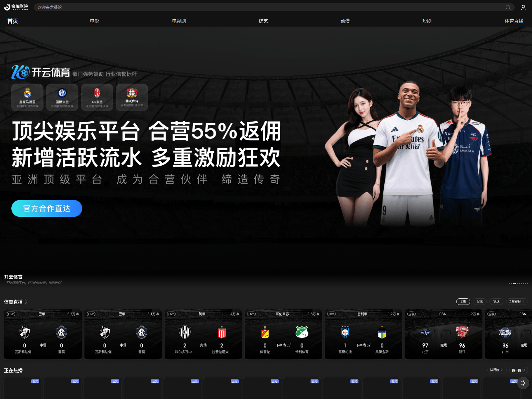532x399 pixels.
Task: Open the 哥伦甲春 live match card
Action: (283, 334)
